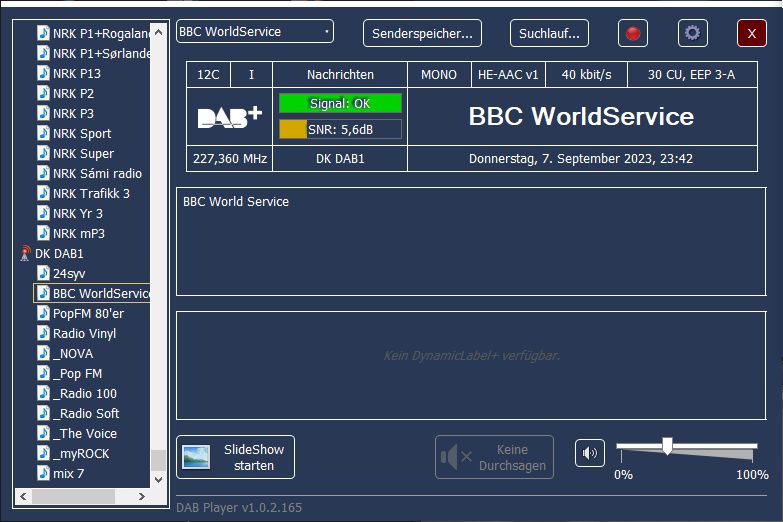Select NRK Trafikk 3 station
Image resolution: width=783 pixels, height=522 pixels.
click(x=91, y=193)
